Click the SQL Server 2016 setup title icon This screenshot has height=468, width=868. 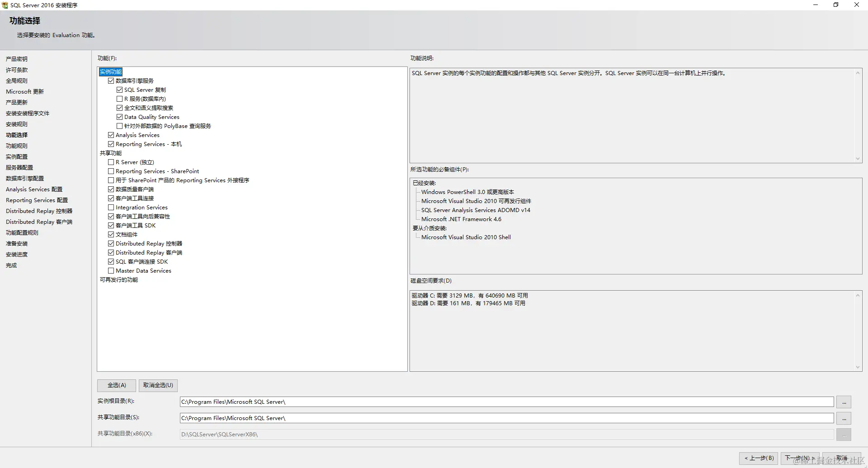[x=5, y=5]
